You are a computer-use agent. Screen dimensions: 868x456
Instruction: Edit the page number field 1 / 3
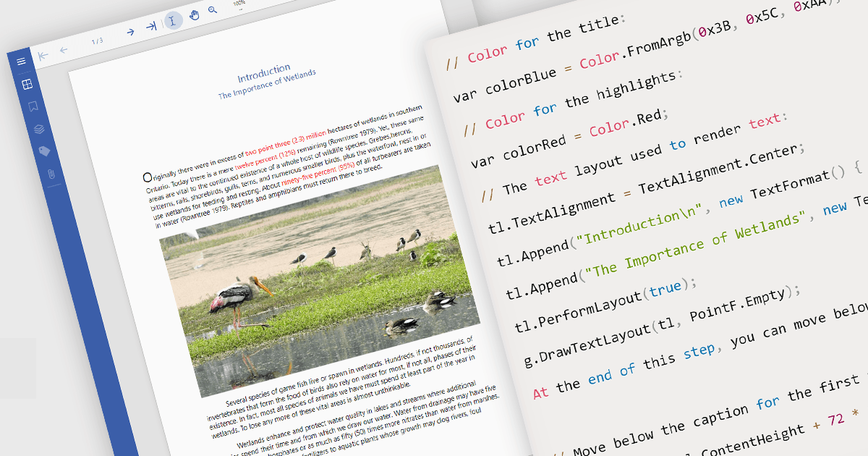tap(97, 41)
